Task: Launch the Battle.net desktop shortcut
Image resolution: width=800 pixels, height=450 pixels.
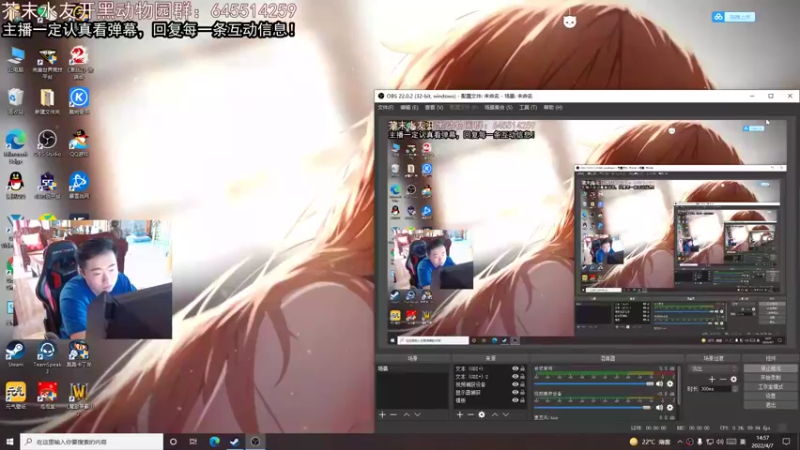Action: click(79, 185)
